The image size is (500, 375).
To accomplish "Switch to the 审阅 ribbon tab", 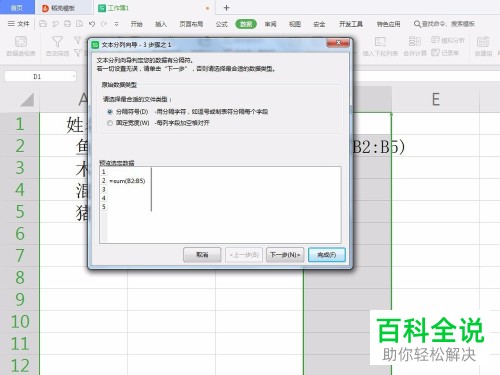I will [270, 24].
